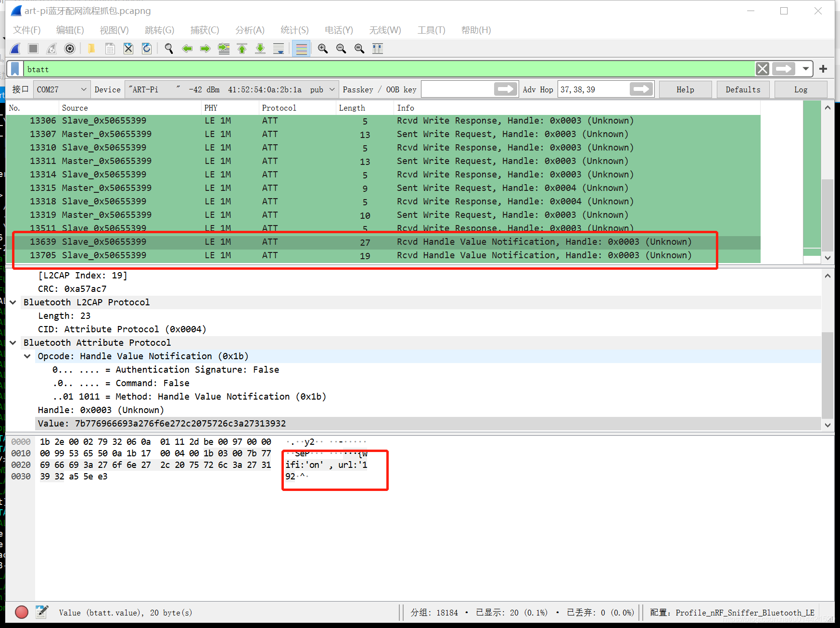Jump to the last packet
The image size is (840, 628).
point(260,49)
